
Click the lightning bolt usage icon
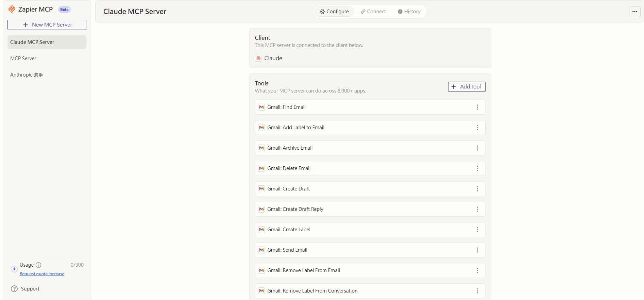[x=14, y=269]
